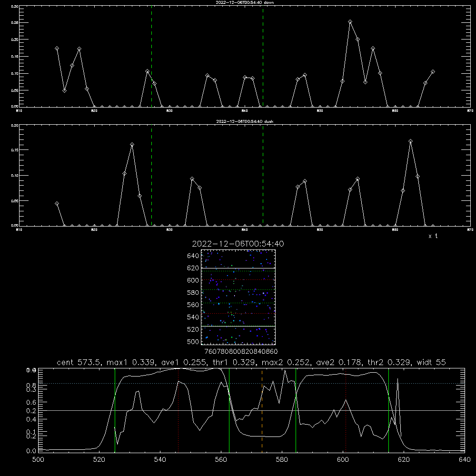Click the dawn plot peak marker near 827
This screenshot has width=476, height=476.
tap(147, 71)
